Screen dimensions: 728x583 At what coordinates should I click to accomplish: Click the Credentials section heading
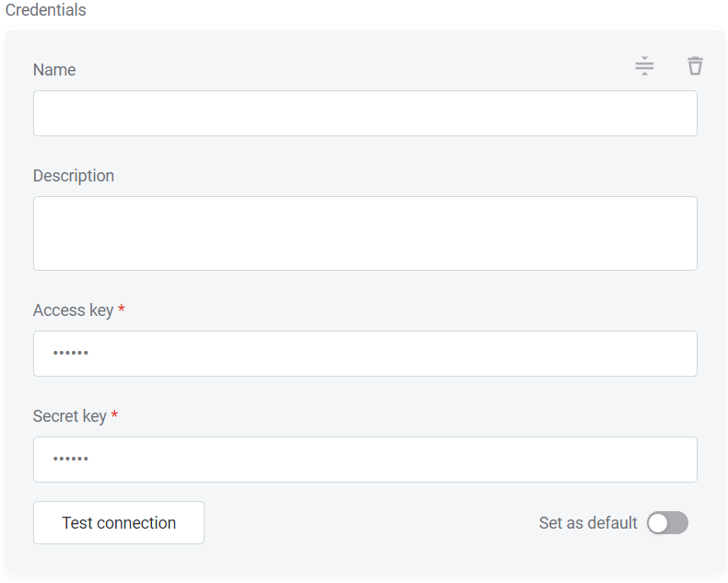click(x=46, y=10)
